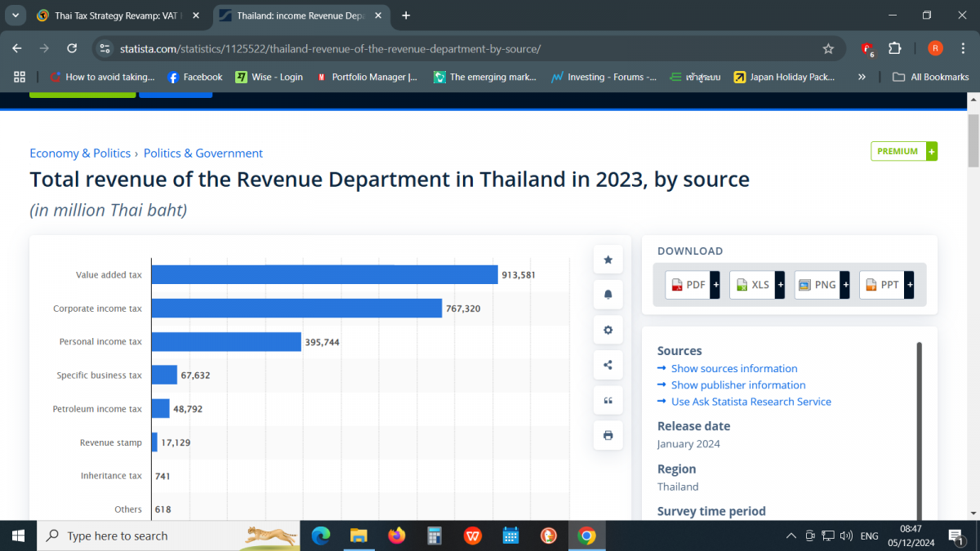The height and width of the screenshot is (551, 980).
Task: Open the Calendar app from the taskbar
Action: click(x=510, y=535)
